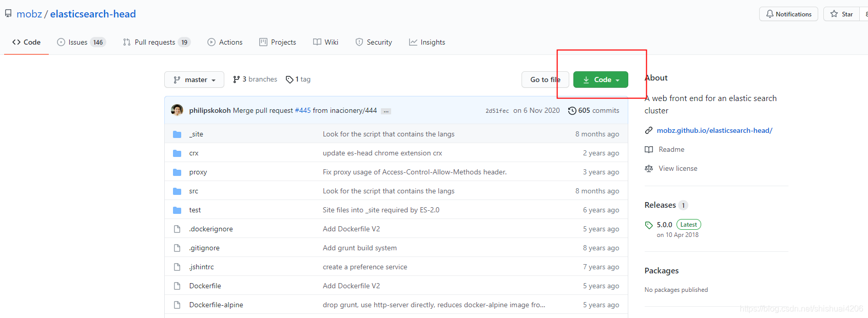Open the .dockerignore file
Viewport: 868px width, 318px height.
coord(211,229)
